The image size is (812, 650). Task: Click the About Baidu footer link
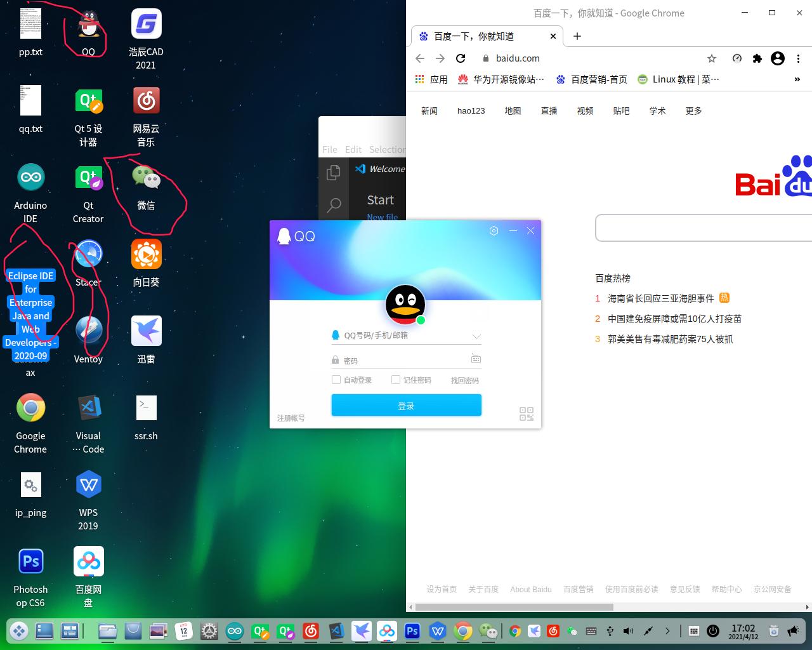click(x=531, y=590)
